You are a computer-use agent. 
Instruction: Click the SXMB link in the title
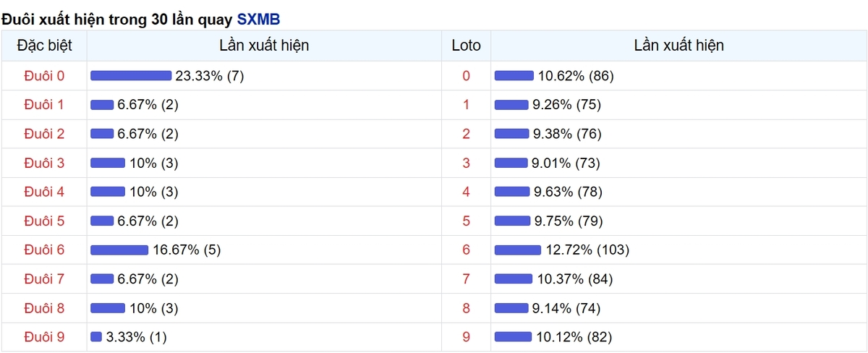(x=258, y=19)
